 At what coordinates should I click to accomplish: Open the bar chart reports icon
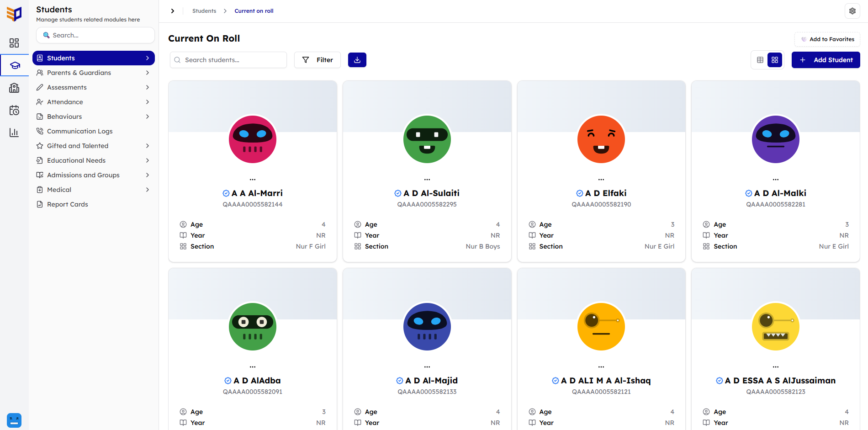click(x=14, y=133)
